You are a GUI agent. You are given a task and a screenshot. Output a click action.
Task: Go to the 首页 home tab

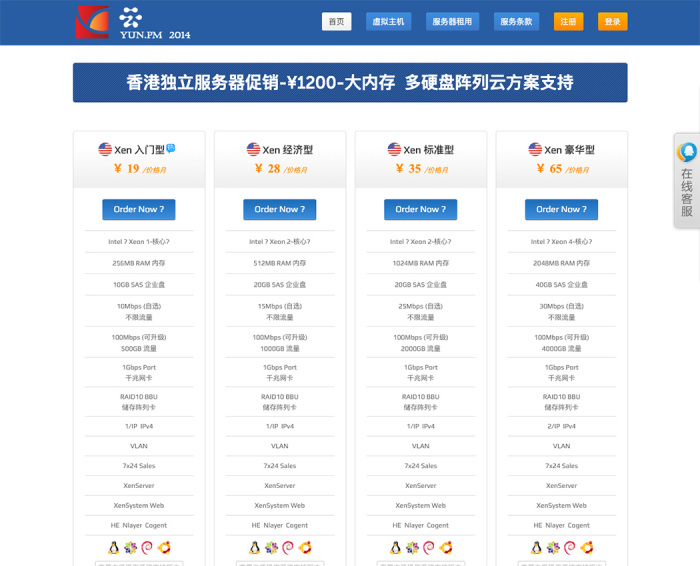click(336, 21)
